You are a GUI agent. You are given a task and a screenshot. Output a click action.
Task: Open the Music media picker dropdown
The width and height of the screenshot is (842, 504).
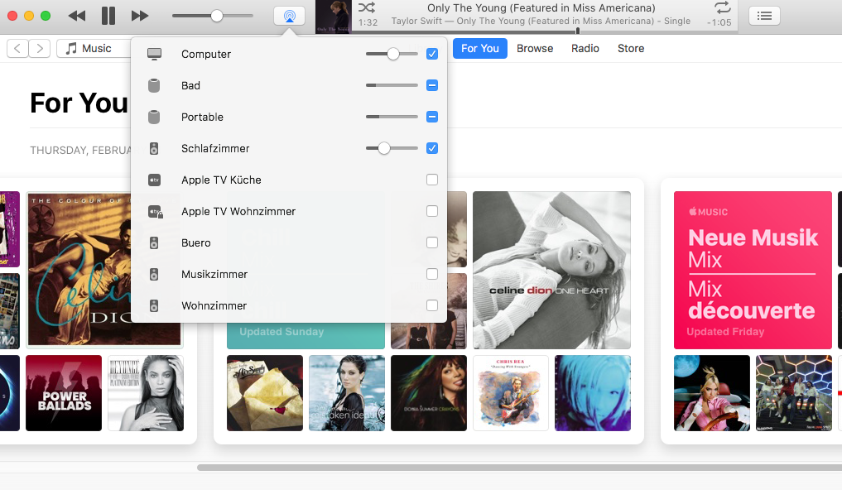coord(94,48)
